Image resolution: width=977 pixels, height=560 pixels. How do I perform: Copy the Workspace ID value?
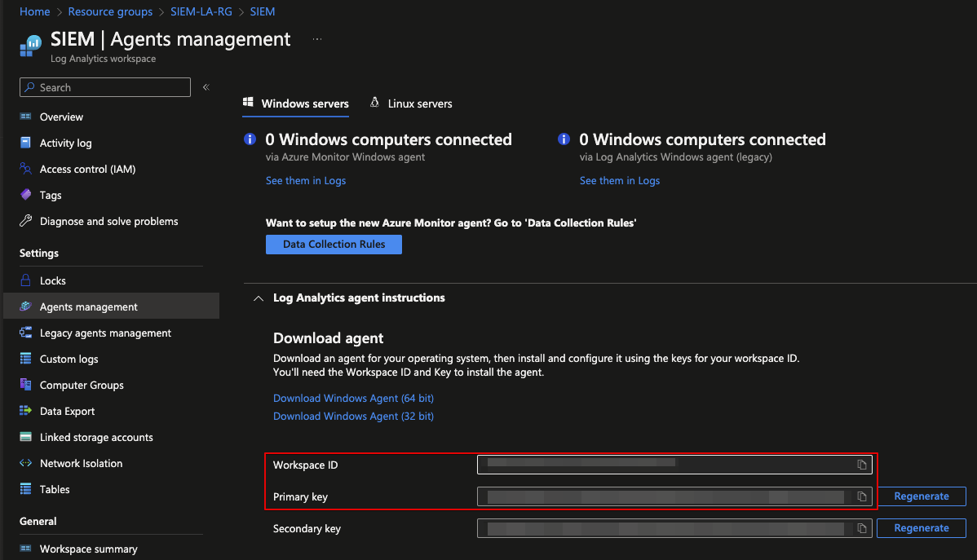pos(861,465)
